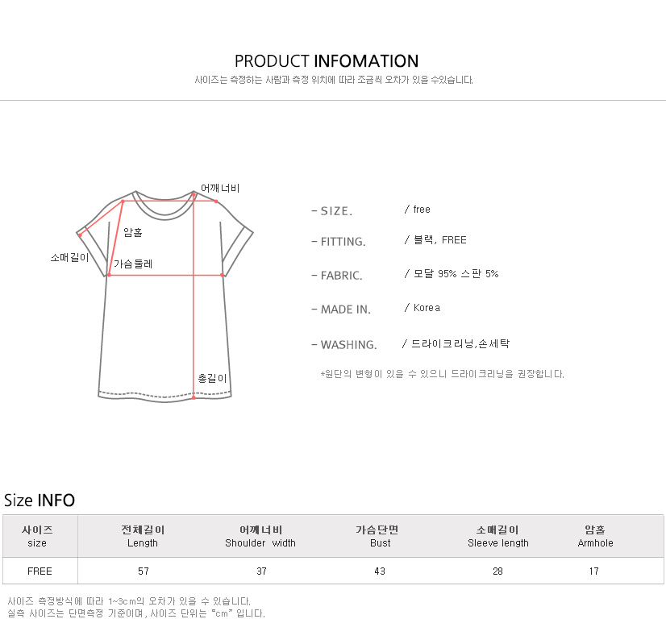Click the 소매길이 label beside sleeve
The height and width of the screenshot is (644, 666).
pos(69,257)
